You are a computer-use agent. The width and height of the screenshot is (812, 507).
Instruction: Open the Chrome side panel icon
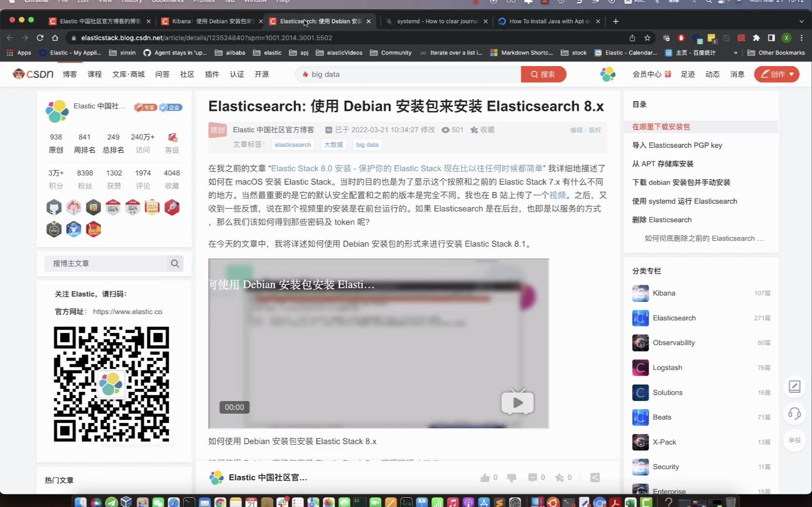(771, 38)
